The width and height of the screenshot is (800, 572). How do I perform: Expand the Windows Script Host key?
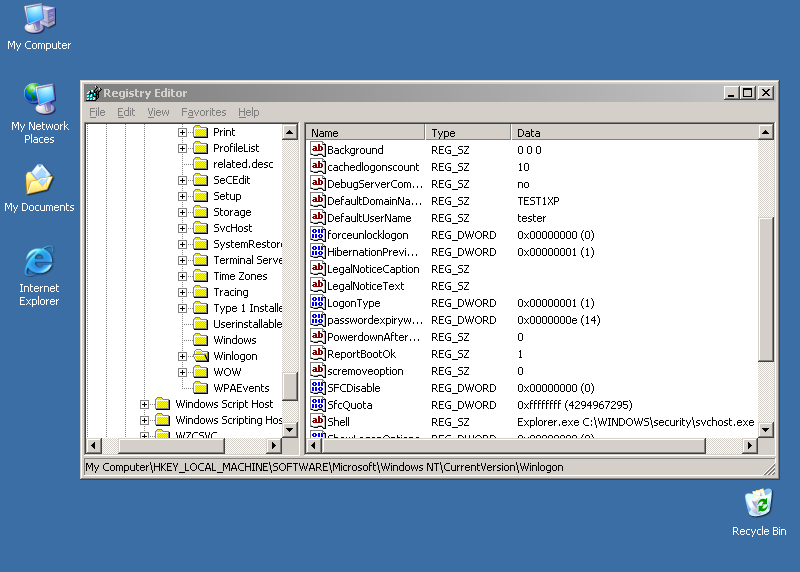click(x=144, y=404)
